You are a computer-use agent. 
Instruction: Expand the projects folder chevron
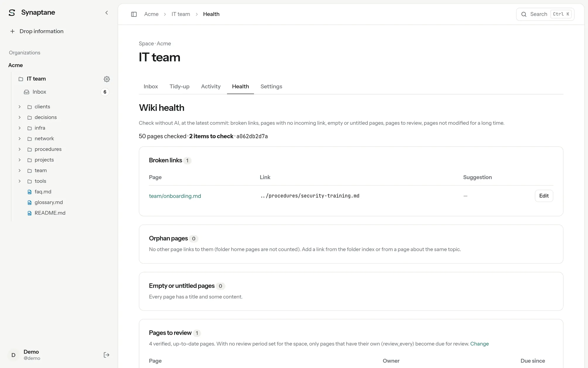click(20, 160)
